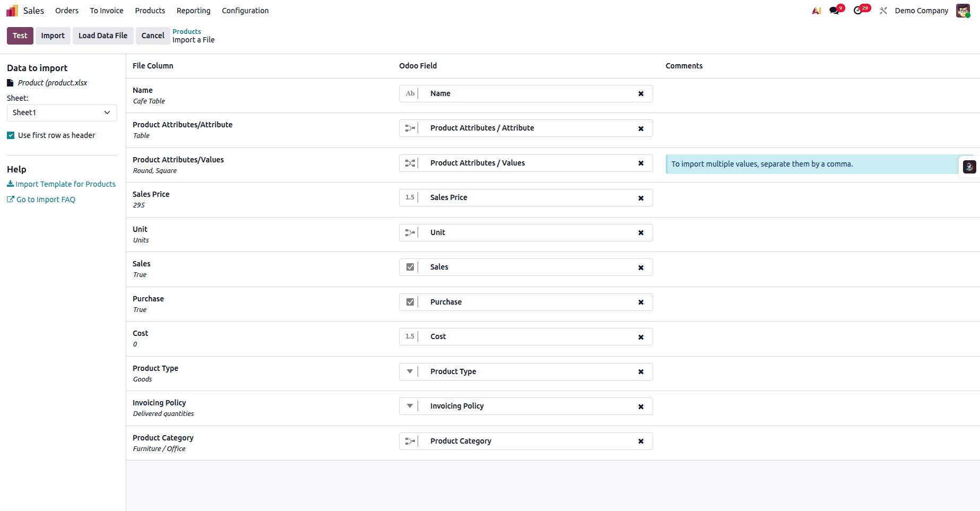980x511 pixels.
Task: Remove the Cost field mapping
Action: tap(640, 336)
